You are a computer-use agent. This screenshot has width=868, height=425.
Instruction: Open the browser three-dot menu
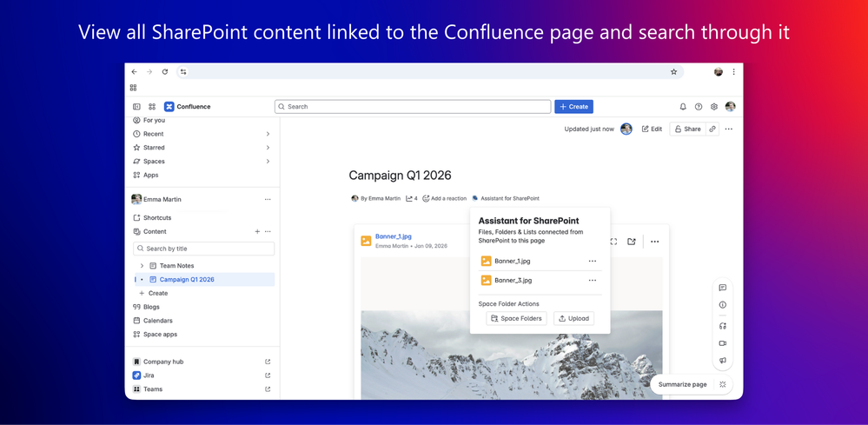click(734, 72)
